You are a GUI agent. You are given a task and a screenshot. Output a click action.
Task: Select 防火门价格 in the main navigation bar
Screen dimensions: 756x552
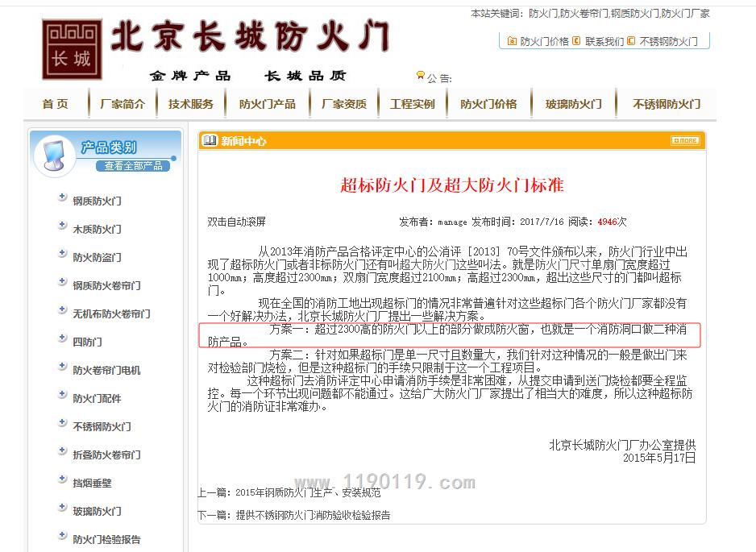pyautogui.click(x=489, y=104)
